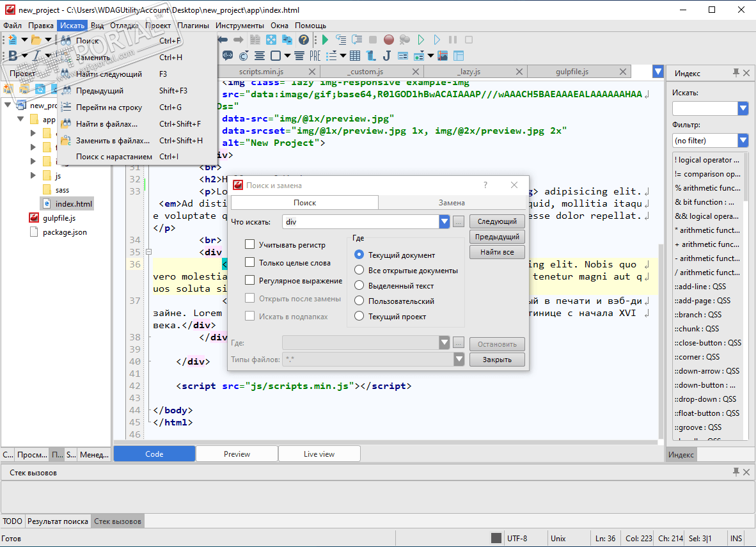
Task: Switch to the 'Замена' tab in dialog
Action: (452, 202)
